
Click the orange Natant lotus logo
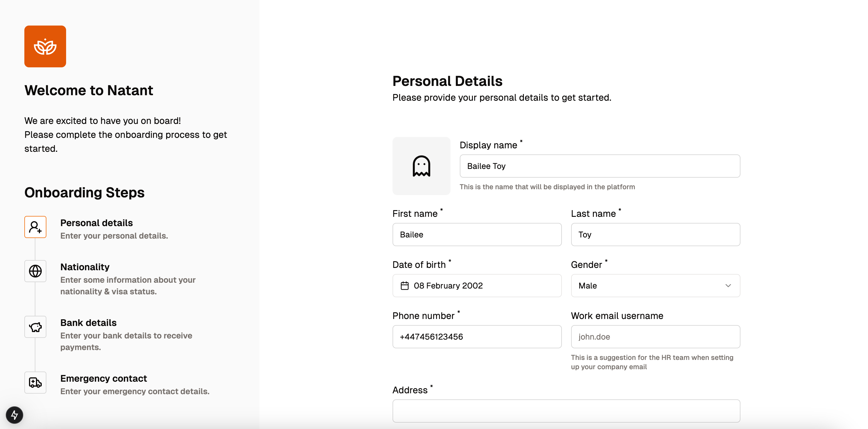pyautogui.click(x=45, y=46)
